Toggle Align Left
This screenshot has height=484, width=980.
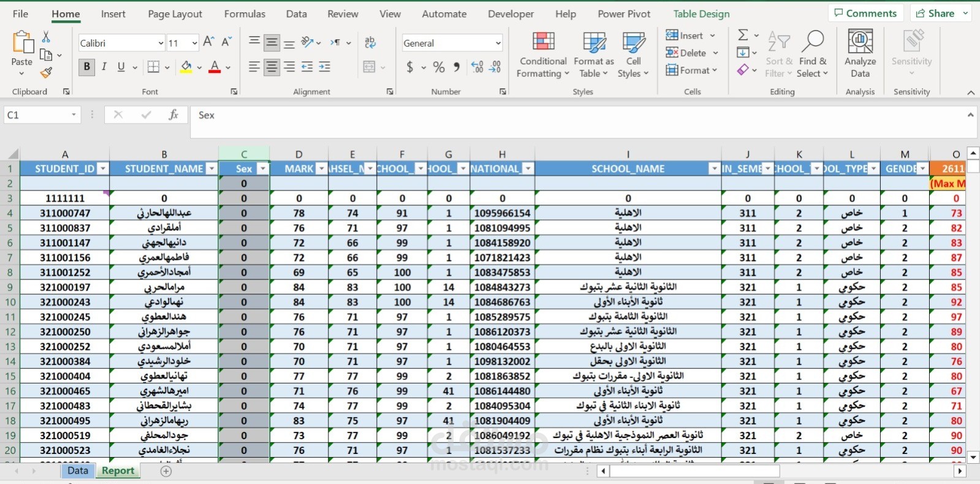(254, 67)
